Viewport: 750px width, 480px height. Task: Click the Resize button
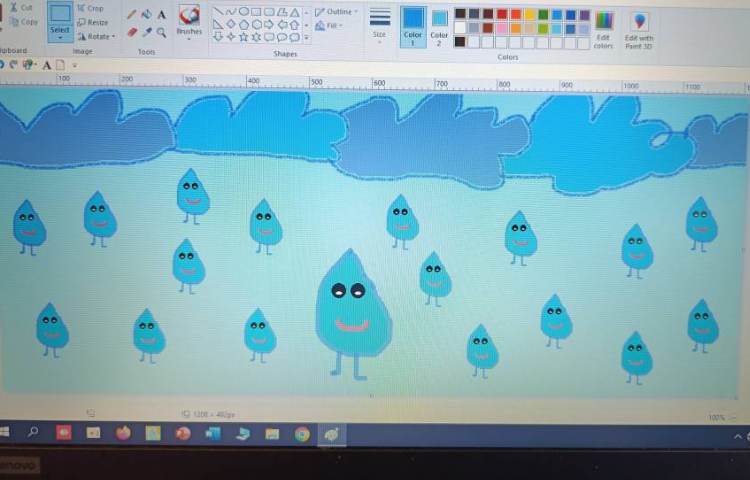(x=93, y=22)
